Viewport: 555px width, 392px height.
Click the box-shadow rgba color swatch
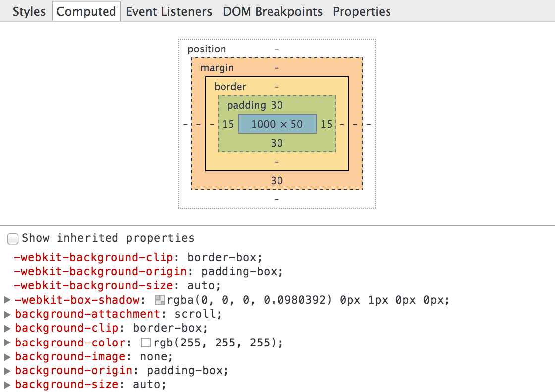[160, 300]
